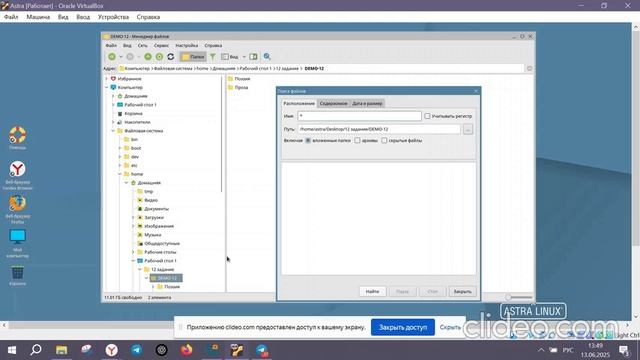Collapse the 12 задание tree node

coord(140,269)
